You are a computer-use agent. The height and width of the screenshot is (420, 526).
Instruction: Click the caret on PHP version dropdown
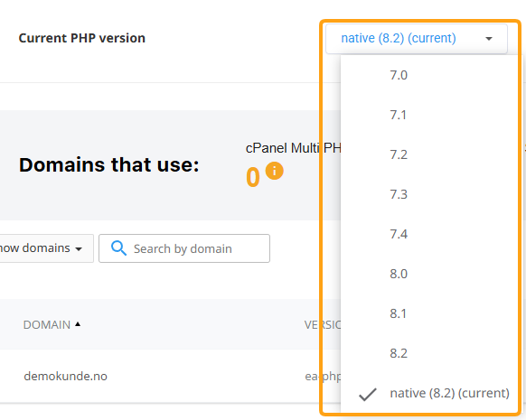489,39
